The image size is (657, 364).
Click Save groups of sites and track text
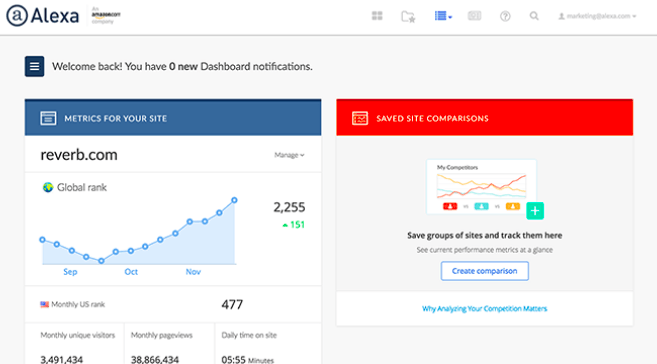click(x=484, y=235)
